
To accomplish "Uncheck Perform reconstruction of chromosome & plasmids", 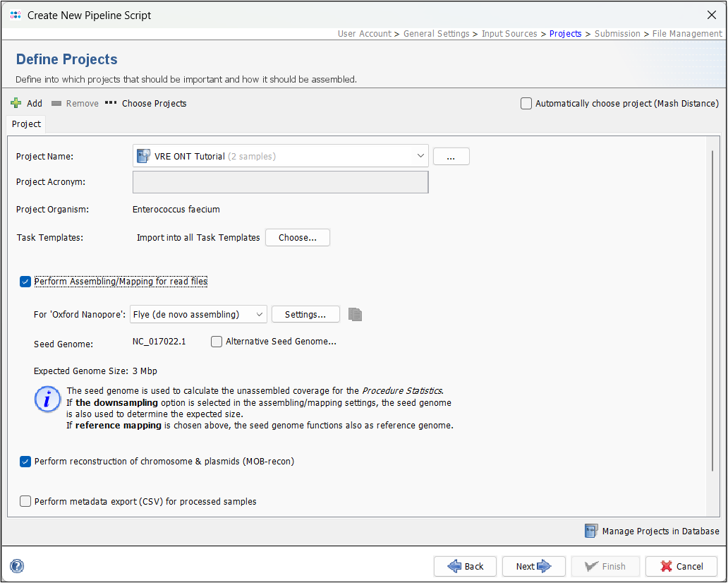I will click(25, 462).
